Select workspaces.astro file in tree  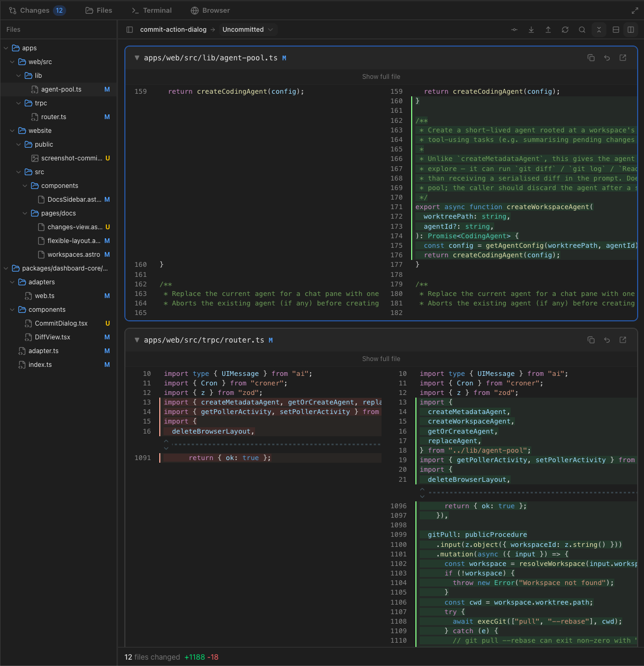[58, 255]
